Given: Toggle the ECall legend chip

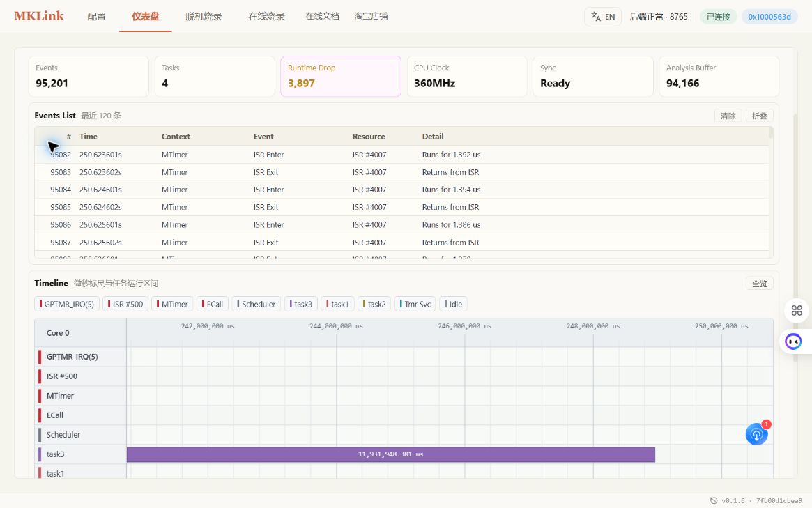Looking at the screenshot, I should 213,304.
